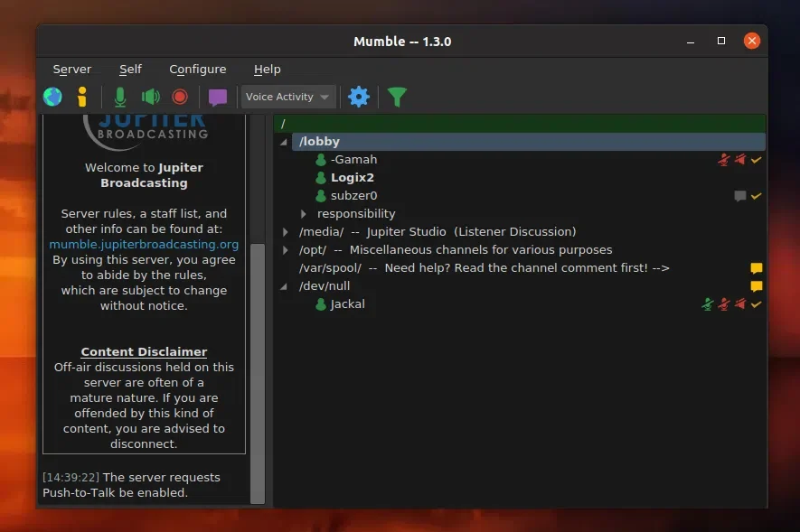This screenshot has height=532, width=800.
Task: Open the Help menu
Action: (x=268, y=70)
